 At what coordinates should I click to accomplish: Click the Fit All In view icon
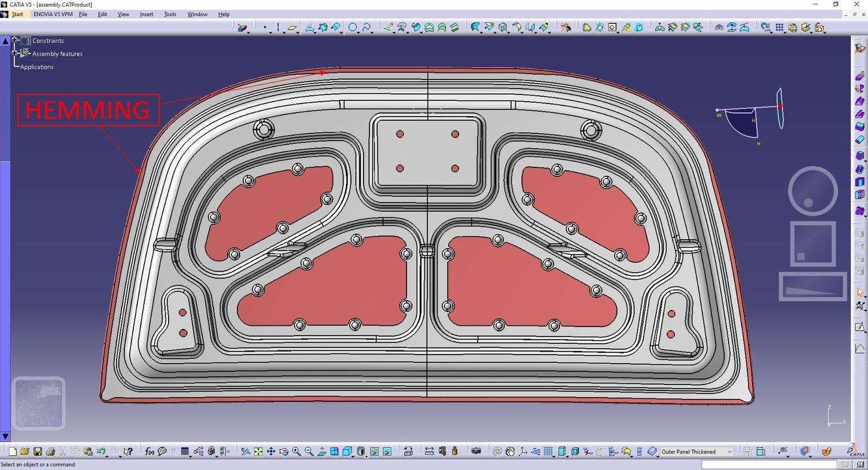pyautogui.click(x=258, y=451)
